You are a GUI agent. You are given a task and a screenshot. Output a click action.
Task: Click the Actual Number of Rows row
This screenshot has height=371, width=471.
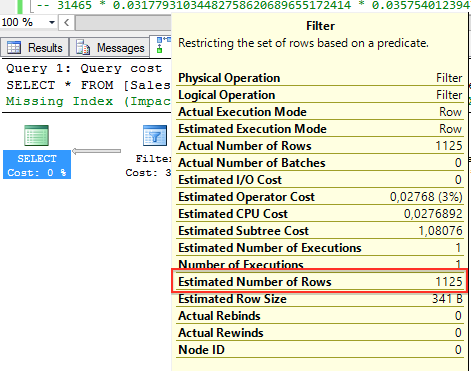pos(320,146)
